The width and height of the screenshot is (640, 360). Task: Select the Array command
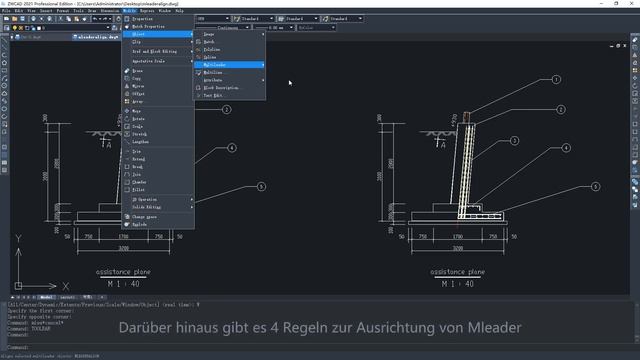point(158,102)
